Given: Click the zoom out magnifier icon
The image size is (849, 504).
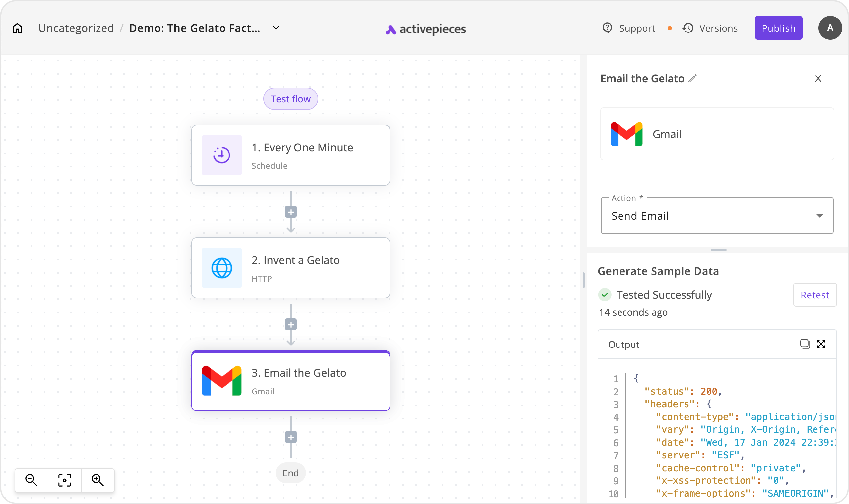Looking at the screenshot, I should point(31,480).
